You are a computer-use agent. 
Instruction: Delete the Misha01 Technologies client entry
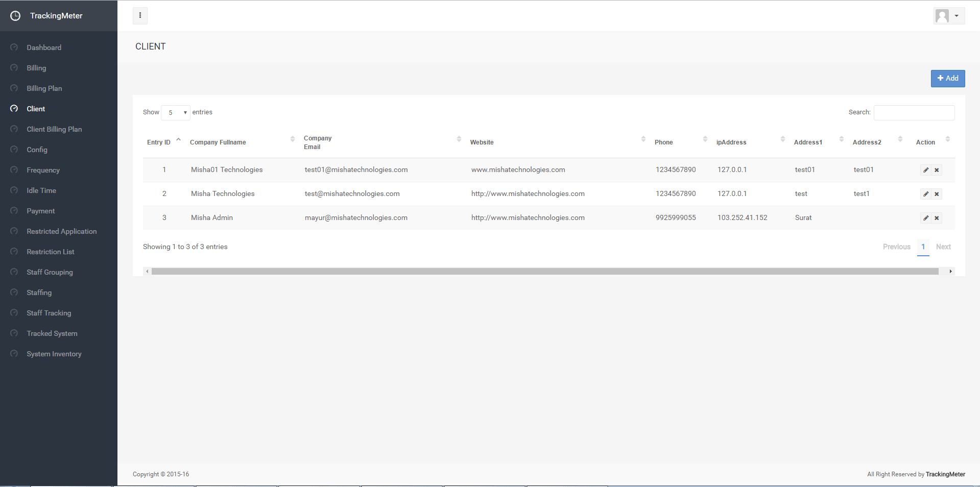coord(937,170)
